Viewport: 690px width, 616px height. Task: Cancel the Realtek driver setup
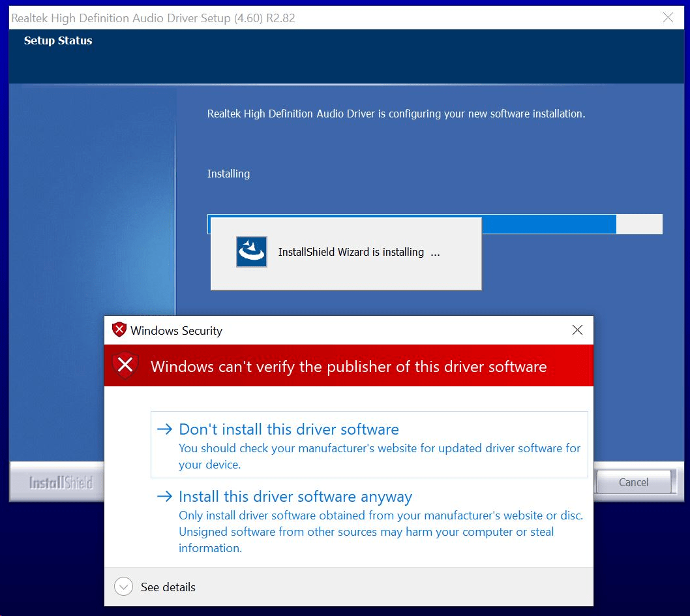point(633,482)
